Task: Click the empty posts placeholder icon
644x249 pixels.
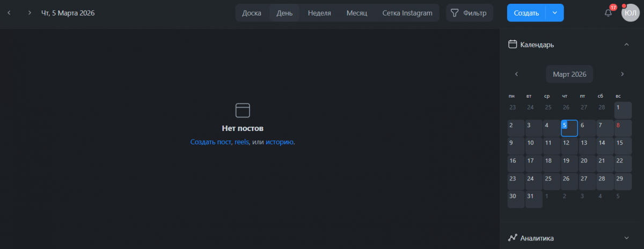Action: pyautogui.click(x=243, y=110)
